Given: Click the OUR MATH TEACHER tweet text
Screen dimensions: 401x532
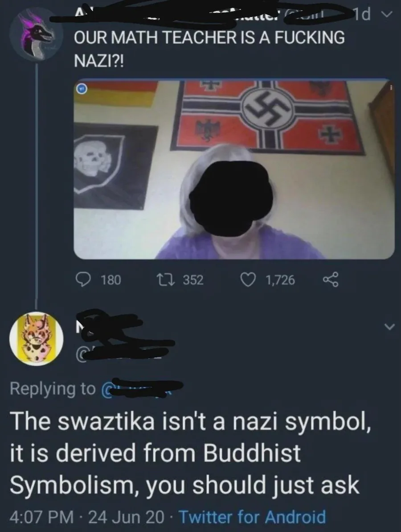Looking at the screenshot, I should point(209,48).
